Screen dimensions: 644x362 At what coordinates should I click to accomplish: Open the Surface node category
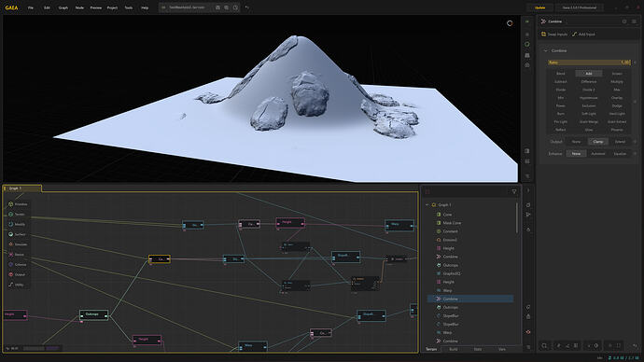pyautogui.click(x=17, y=234)
